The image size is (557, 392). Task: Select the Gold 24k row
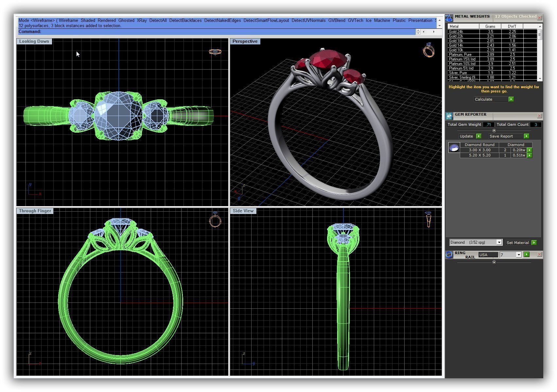click(492, 32)
